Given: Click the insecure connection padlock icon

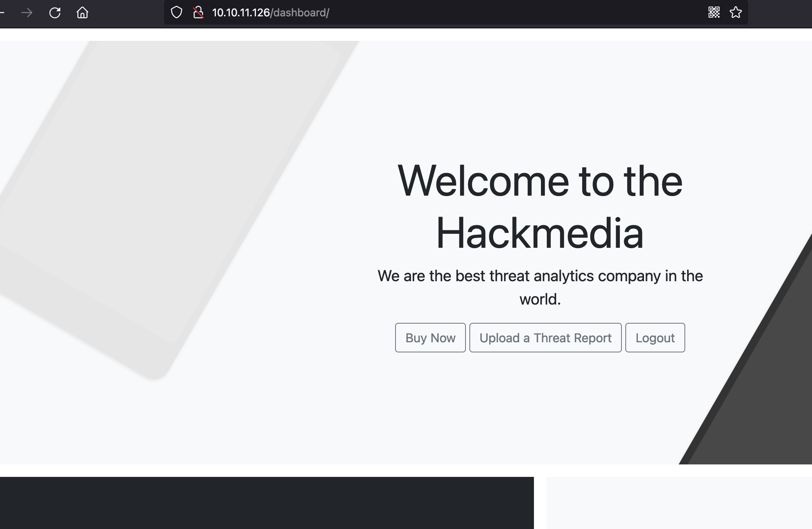Looking at the screenshot, I should tap(198, 12).
